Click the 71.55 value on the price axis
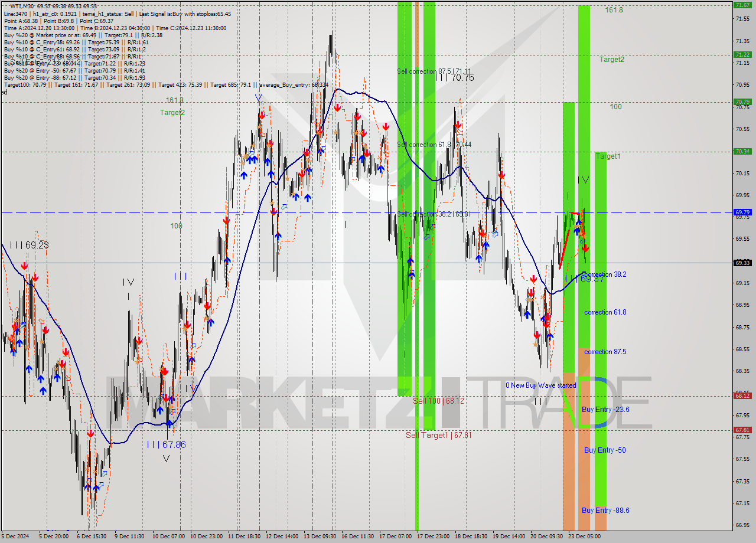756x543 pixels. point(743,19)
